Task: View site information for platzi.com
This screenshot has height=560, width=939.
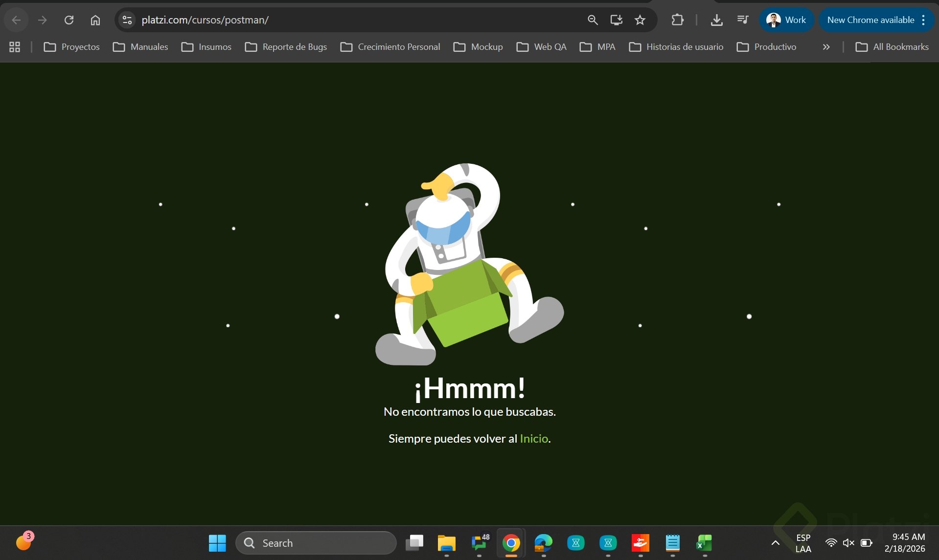Action: click(127, 20)
